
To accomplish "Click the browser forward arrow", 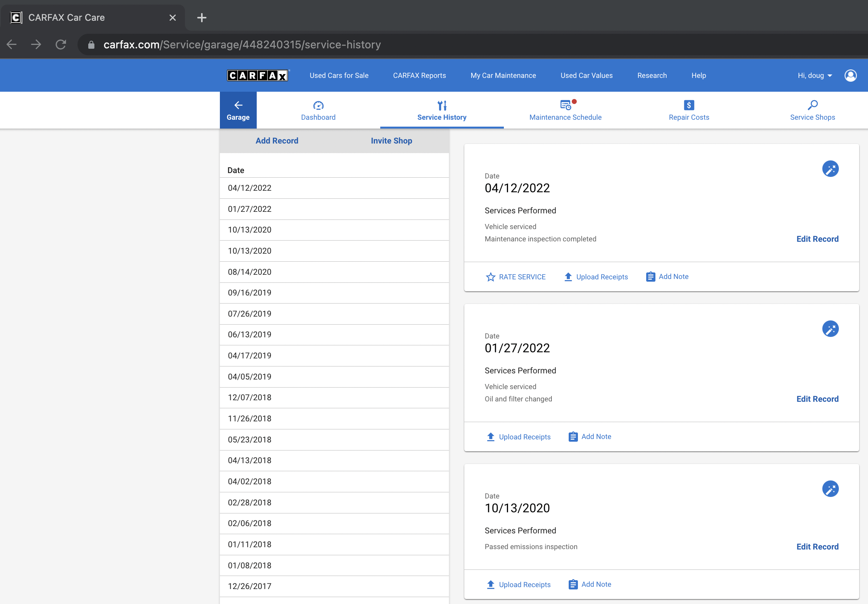I will (x=36, y=45).
